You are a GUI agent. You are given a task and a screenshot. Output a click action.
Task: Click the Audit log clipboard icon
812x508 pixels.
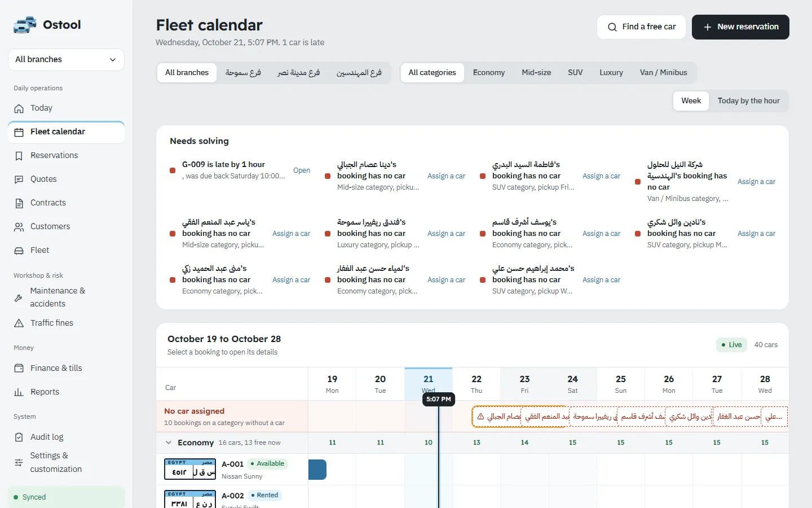19,437
